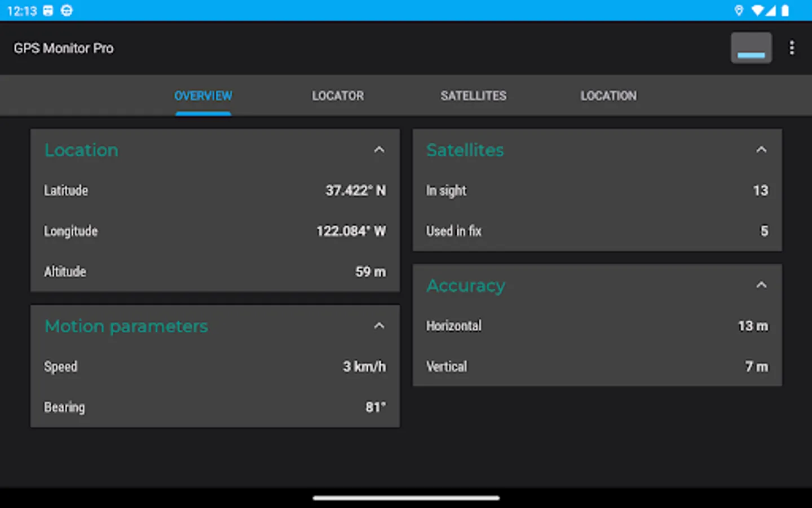Click the Vertical label
812x508 pixels.
[x=447, y=367]
